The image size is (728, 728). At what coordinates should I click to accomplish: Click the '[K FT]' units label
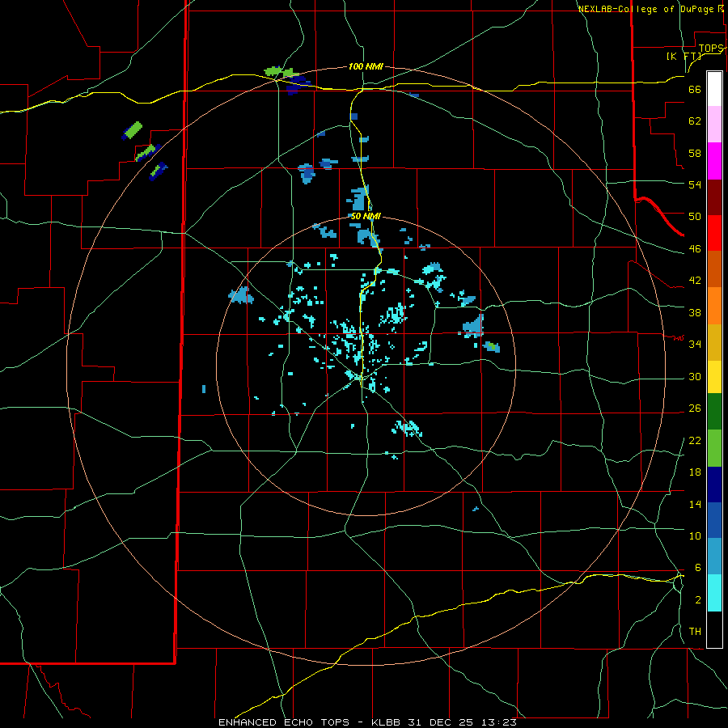684,56
